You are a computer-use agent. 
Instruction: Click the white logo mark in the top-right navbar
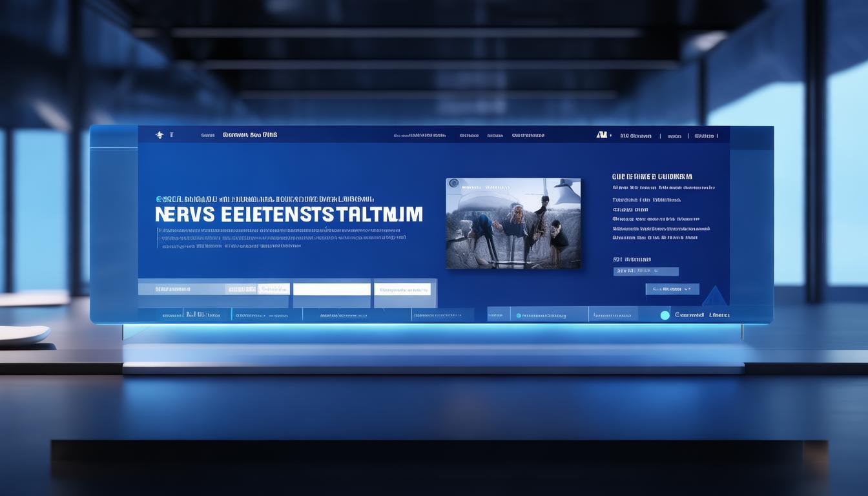tap(602, 135)
